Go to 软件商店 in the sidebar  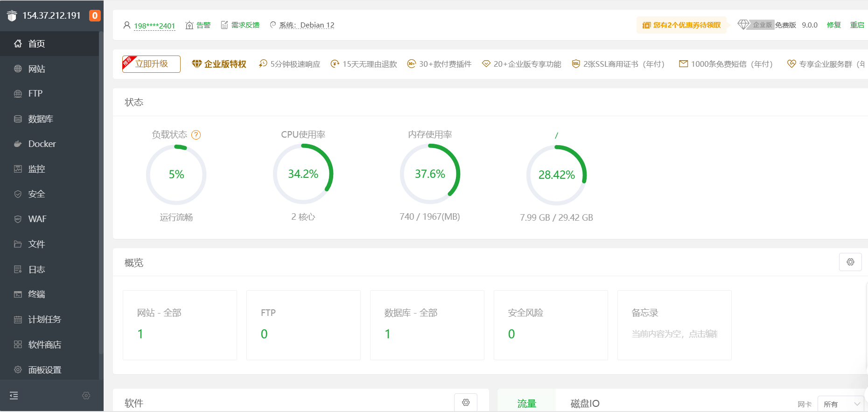click(x=49, y=344)
